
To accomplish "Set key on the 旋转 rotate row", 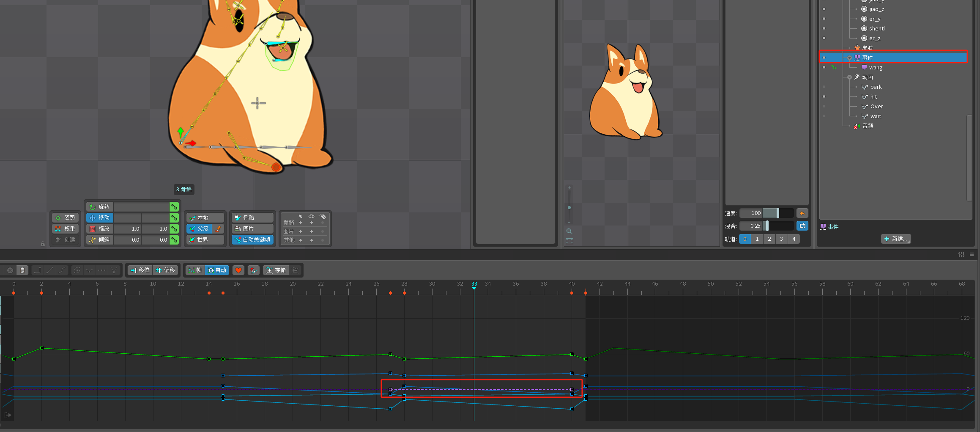I will pyautogui.click(x=174, y=206).
